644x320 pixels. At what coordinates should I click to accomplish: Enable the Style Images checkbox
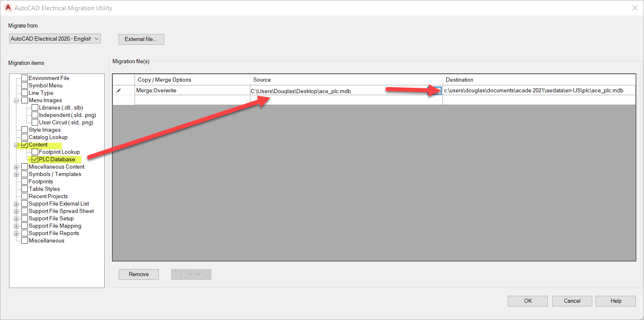pyautogui.click(x=25, y=130)
